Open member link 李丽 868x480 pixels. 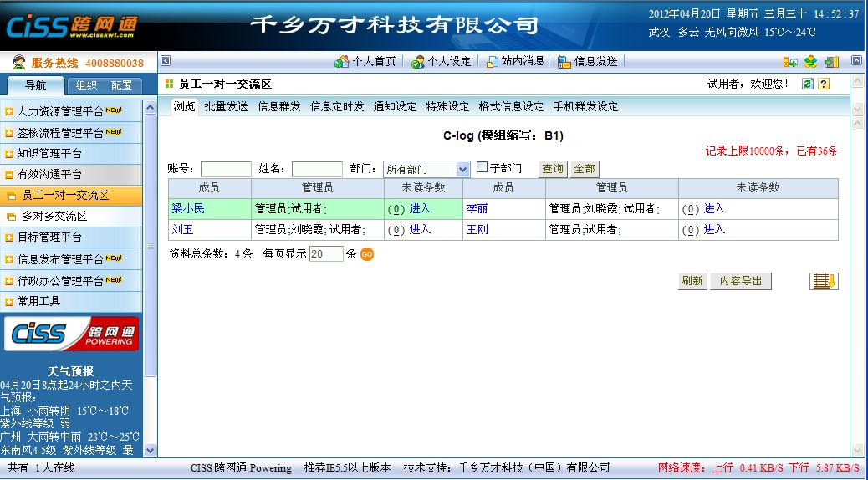(477, 209)
